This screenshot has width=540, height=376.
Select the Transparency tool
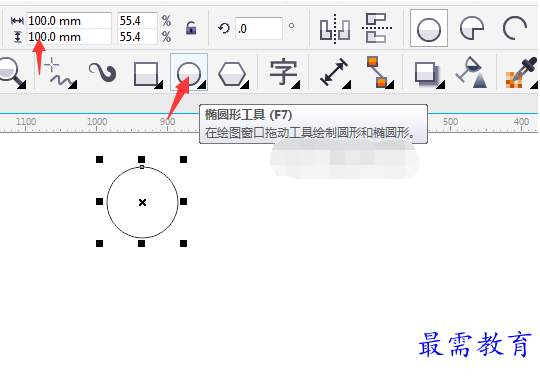coord(472,72)
